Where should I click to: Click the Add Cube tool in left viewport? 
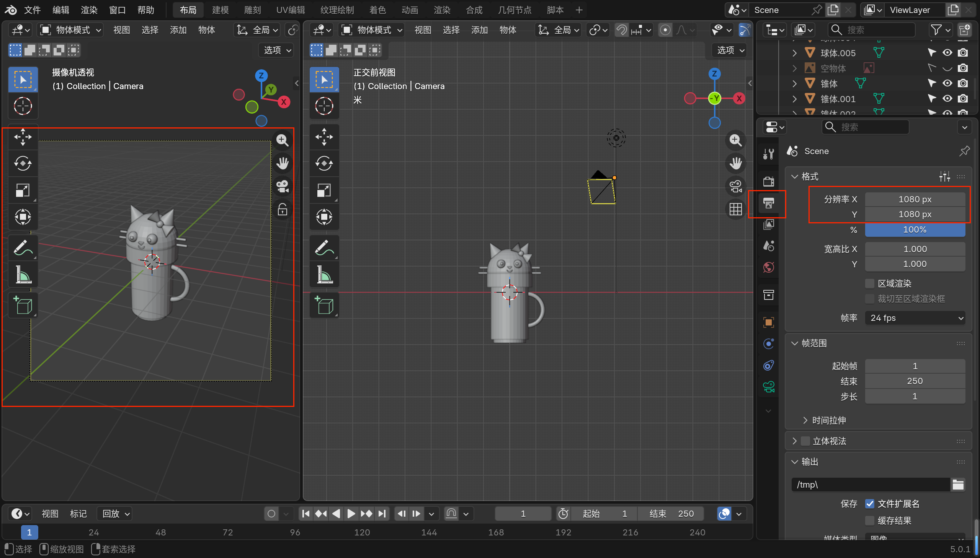pyautogui.click(x=23, y=306)
